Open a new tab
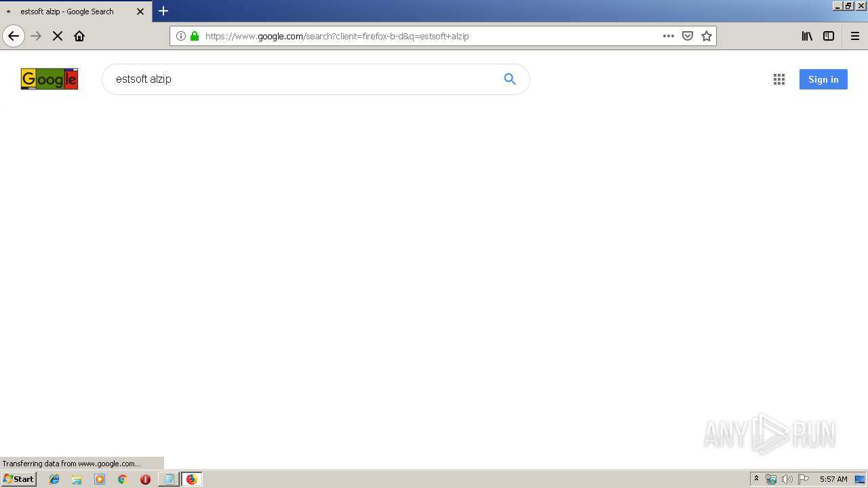 [x=163, y=11]
